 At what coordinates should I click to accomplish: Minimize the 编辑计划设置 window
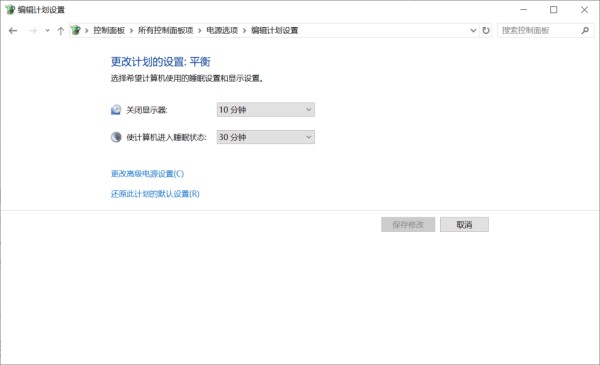(523, 10)
